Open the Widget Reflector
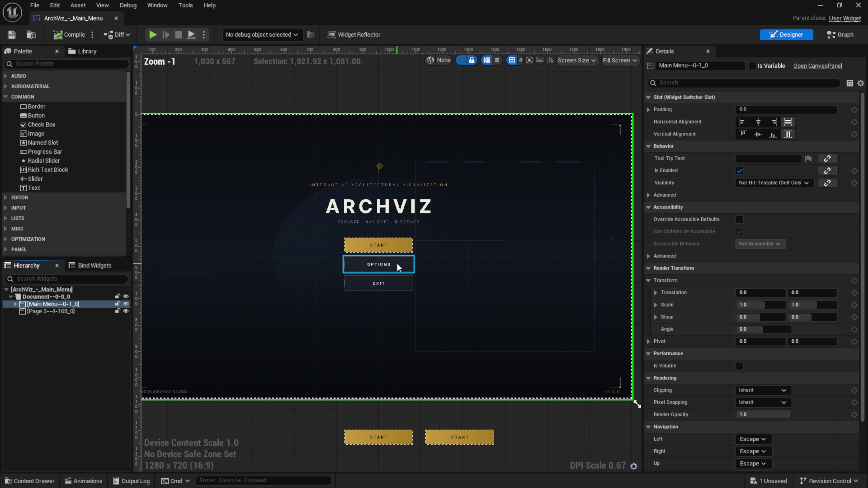The image size is (868, 488). 354,35
